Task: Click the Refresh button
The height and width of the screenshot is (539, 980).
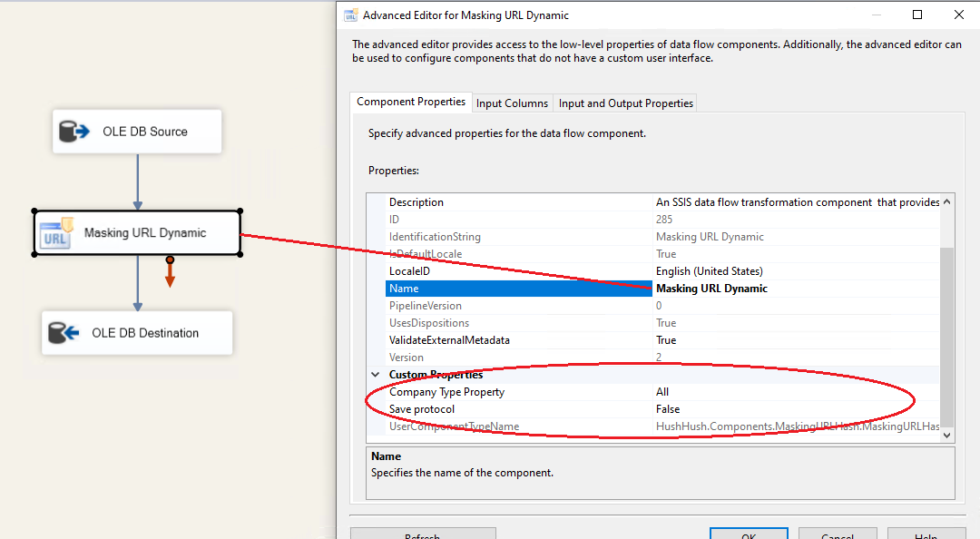Action: (423, 535)
